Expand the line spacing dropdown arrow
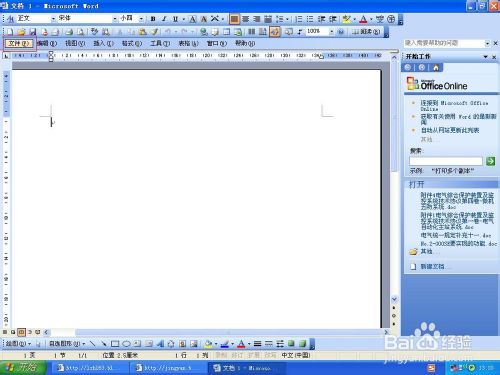 (x=287, y=19)
